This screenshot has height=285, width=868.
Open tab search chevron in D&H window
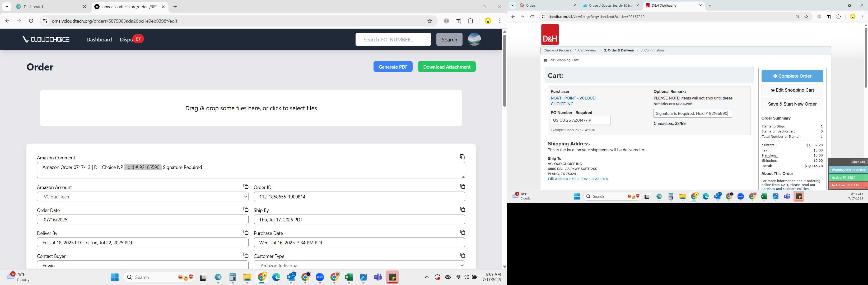(x=512, y=5)
